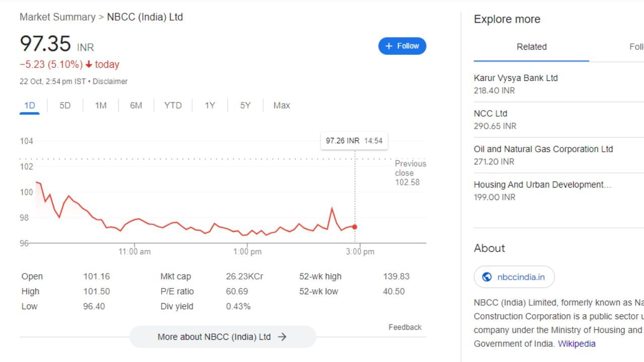This screenshot has width=644, height=362.
Task: Open the Related tab in Explore more
Action: (x=531, y=47)
